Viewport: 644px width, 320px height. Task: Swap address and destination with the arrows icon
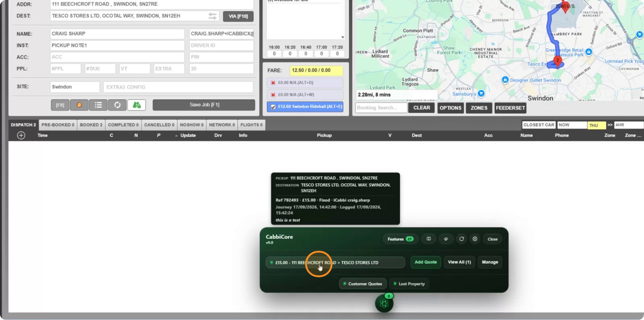[212, 16]
